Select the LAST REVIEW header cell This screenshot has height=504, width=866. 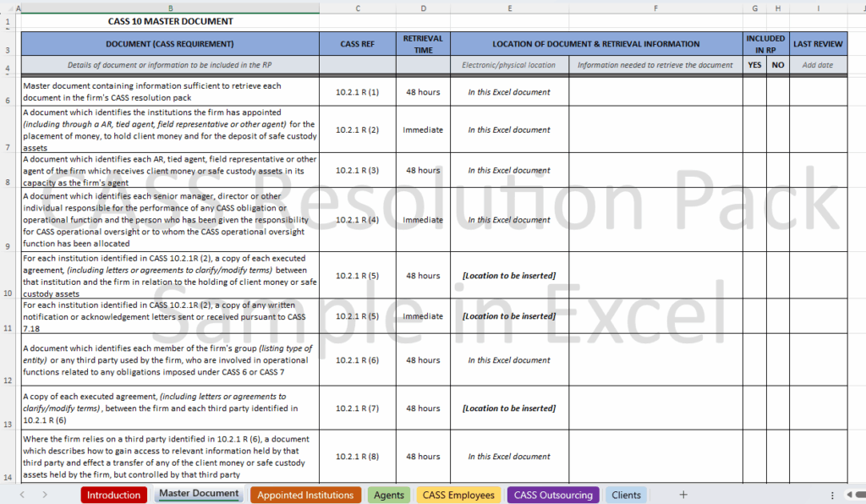818,44
